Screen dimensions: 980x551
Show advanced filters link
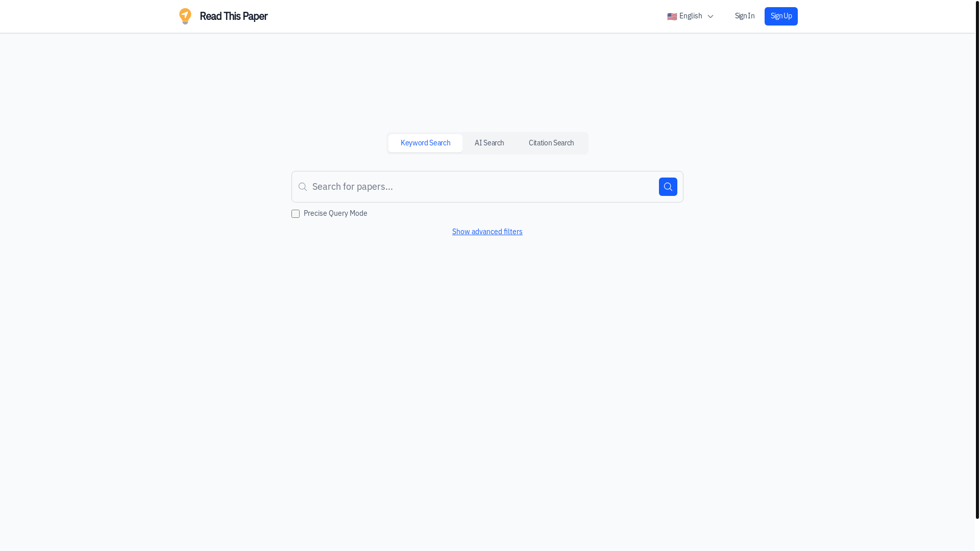[487, 232]
